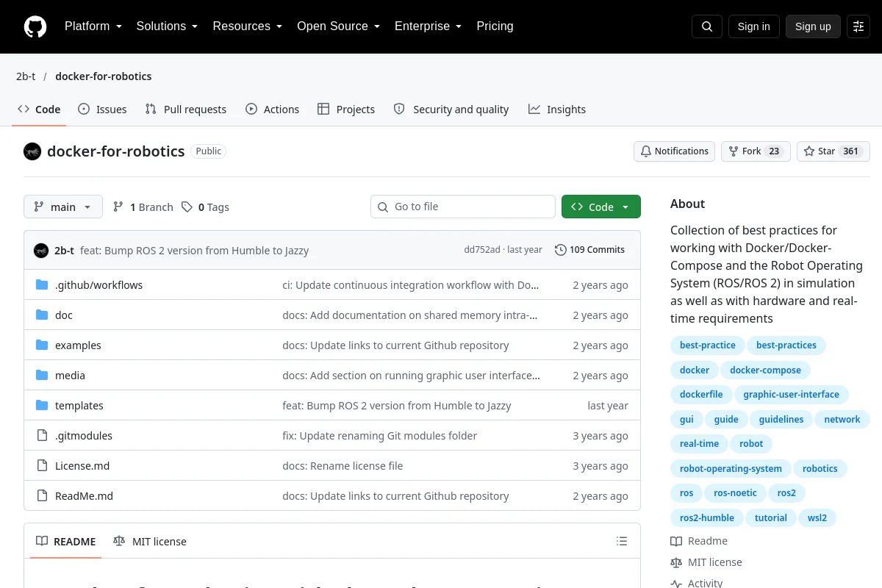Open the latest commit message about Jazzy bump
The width and height of the screenshot is (882, 588).
194,251
